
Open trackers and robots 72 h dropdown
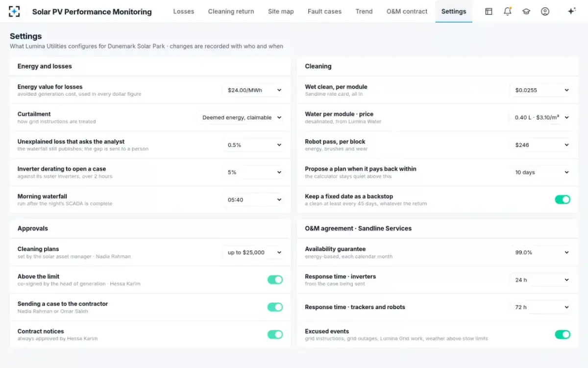tap(540, 307)
